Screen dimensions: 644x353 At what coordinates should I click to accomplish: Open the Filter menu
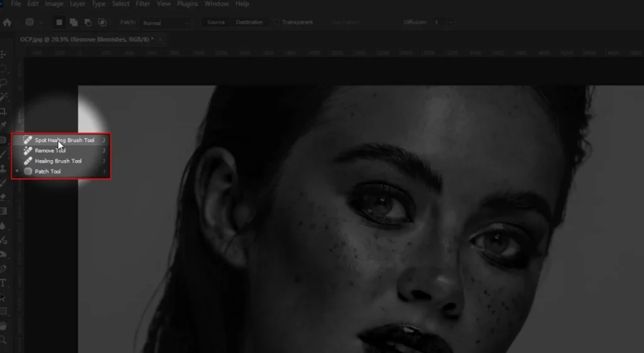pos(143,4)
